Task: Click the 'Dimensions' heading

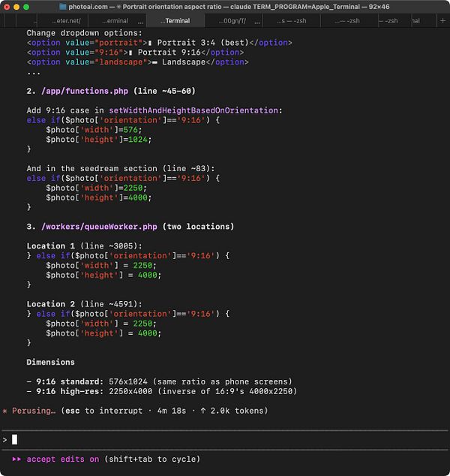Action: click(51, 362)
